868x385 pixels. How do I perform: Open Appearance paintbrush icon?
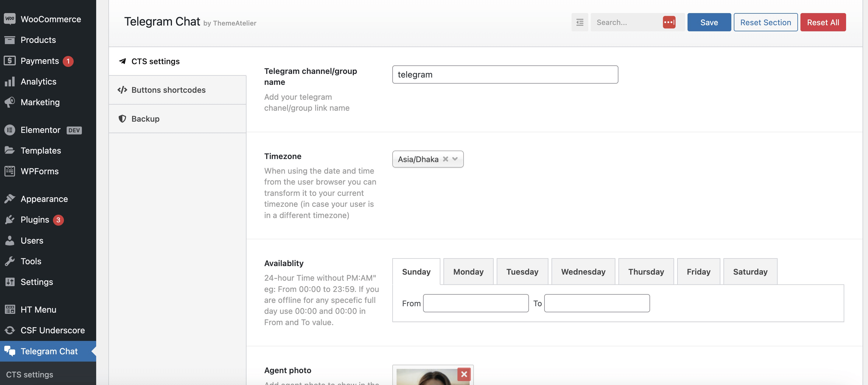coord(10,199)
